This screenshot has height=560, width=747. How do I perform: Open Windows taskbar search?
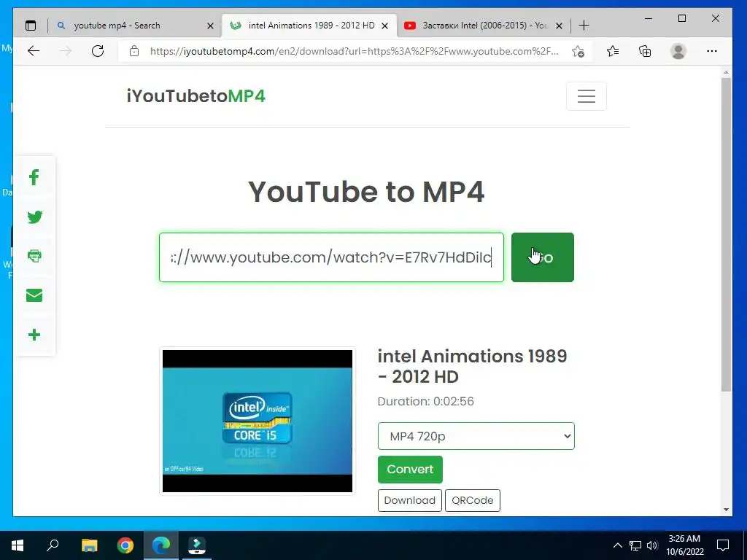[x=53, y=545]
